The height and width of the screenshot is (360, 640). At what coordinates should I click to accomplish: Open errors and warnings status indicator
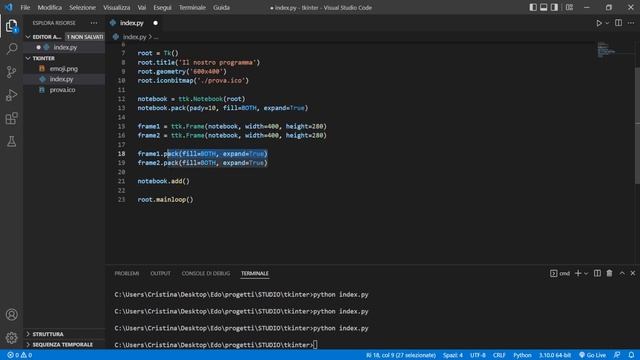pyautogui.click(x=20, y=355)
